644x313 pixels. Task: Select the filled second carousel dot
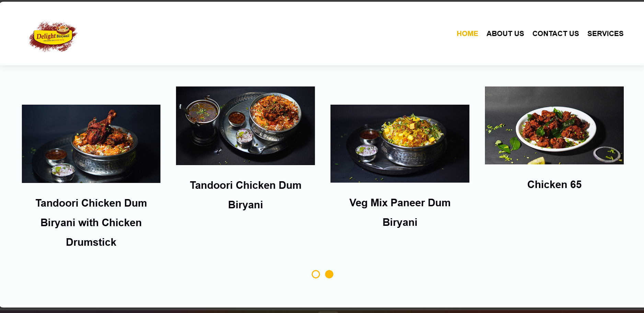click(329, 274)
